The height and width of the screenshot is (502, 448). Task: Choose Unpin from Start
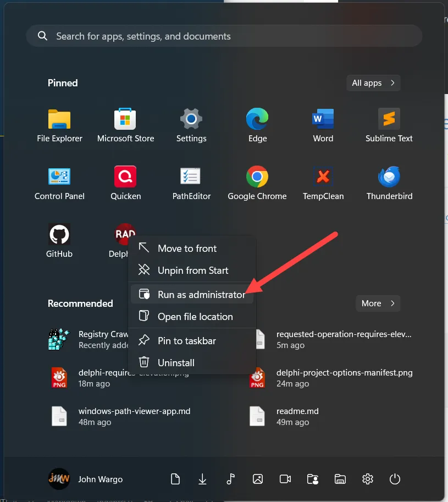[x=192, y=271]
